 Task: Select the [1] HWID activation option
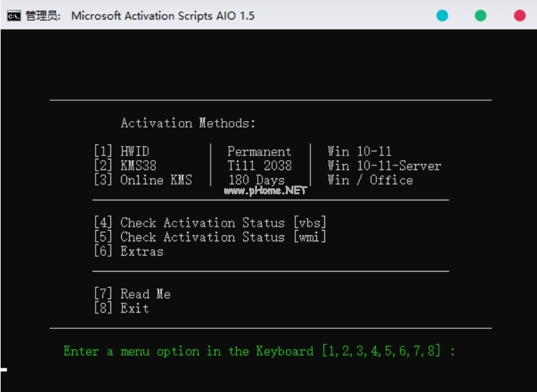(x=122, y=151)
